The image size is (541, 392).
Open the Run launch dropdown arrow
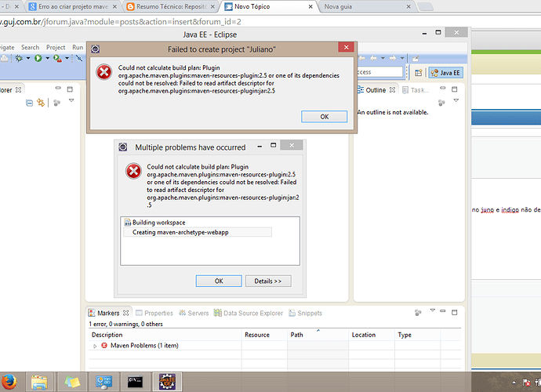point(47,58)
